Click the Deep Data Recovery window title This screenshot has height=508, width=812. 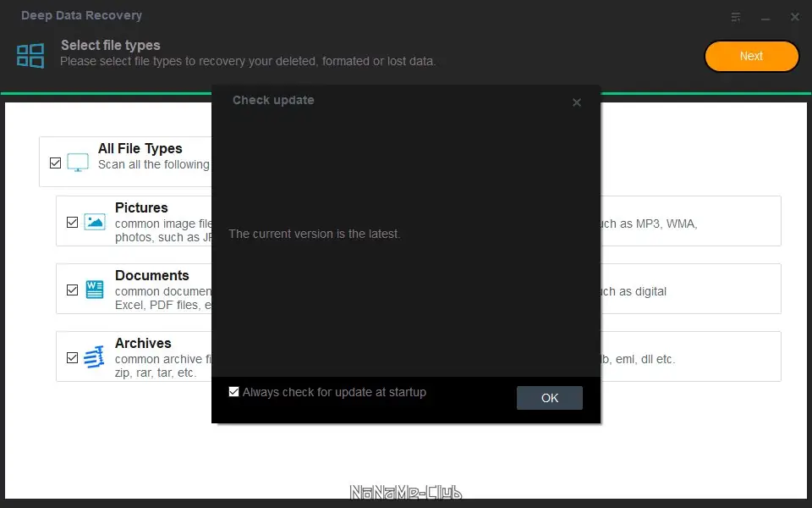coord(81,15)
